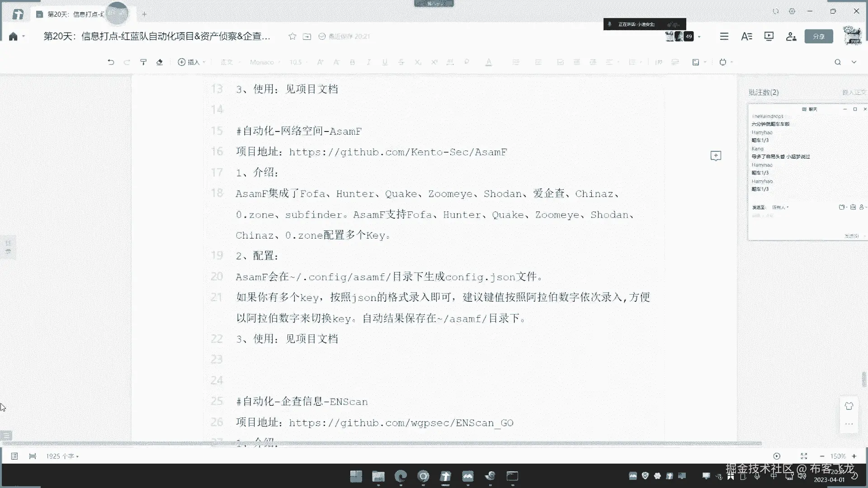Viewport: 868px width, 488px height.
Task: Toggle italic text formatting
Action: click(368, 62)
